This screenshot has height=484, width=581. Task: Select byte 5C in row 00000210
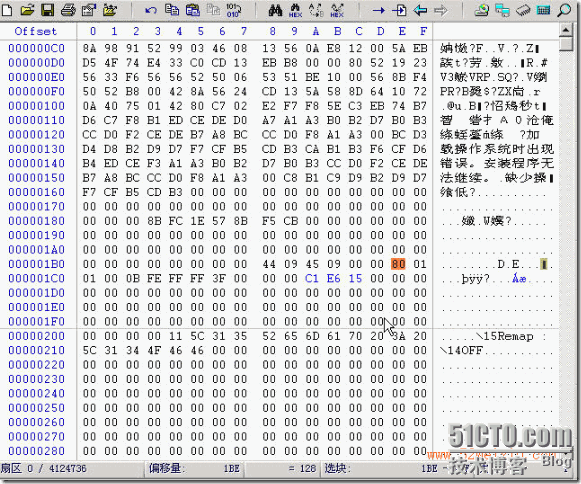point(89,350)
